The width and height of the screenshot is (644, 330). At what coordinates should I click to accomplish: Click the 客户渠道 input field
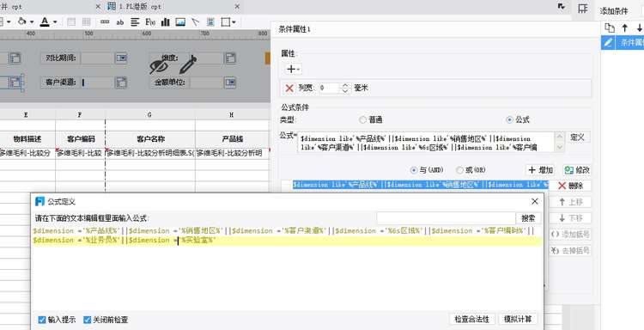(x=97, y=82)
